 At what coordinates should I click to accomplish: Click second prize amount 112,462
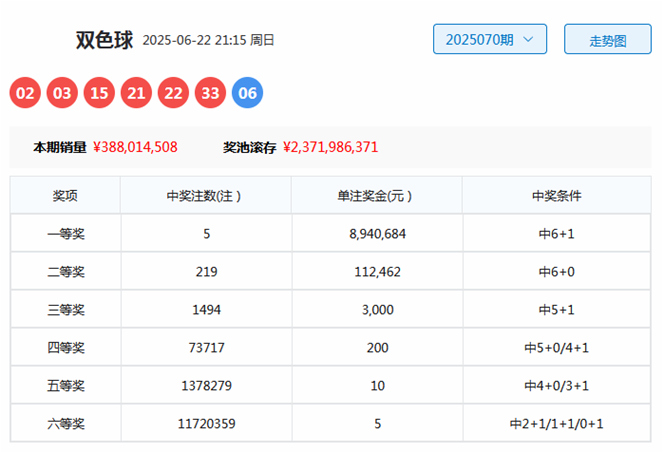(x=377, y=272)
